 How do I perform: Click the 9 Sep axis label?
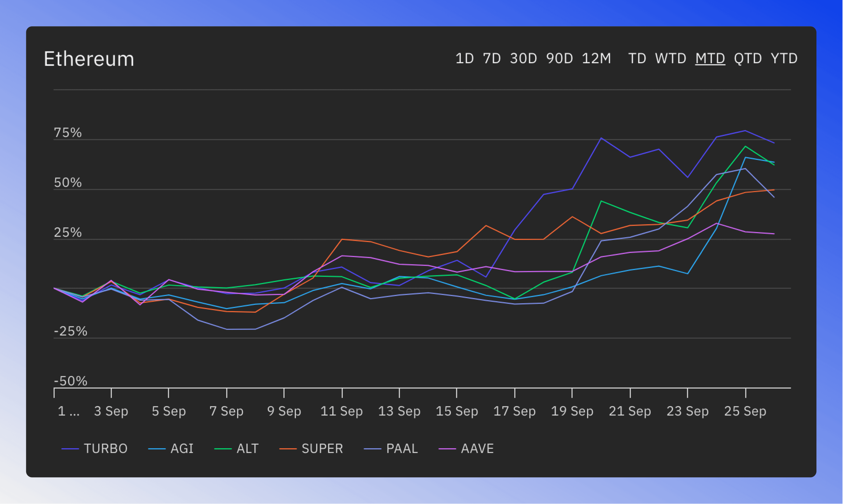284,411
